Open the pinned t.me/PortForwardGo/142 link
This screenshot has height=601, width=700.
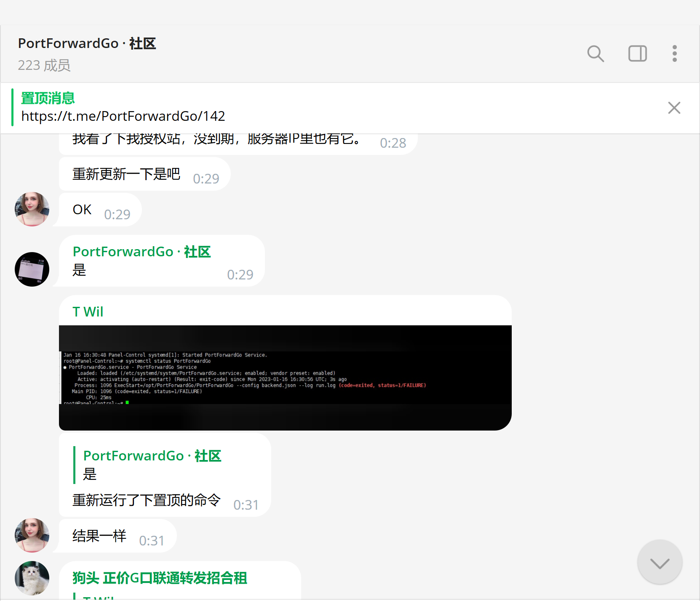coord(123,116)
